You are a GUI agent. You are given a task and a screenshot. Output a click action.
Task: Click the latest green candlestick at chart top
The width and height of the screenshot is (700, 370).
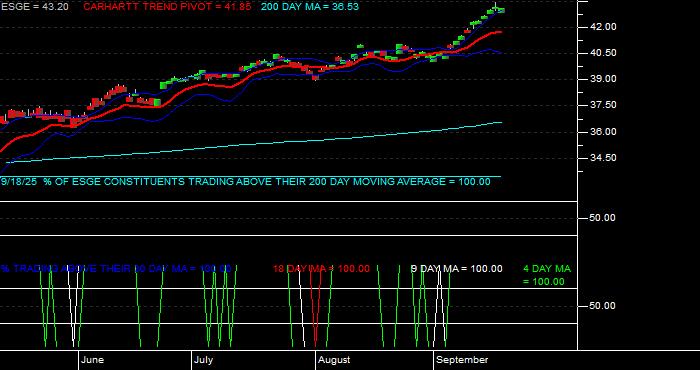(501, 10)
